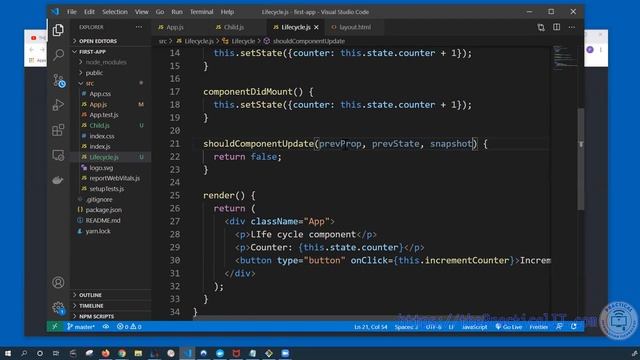Click the Ln 21, Col 54 indicator
This screenshot has height=360, width=640.
[x=371, y=327]
